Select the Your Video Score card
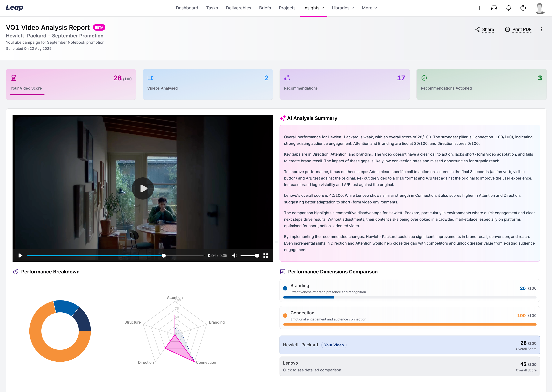The height and width of the screenshot is (392, 552). pos(71,84)
